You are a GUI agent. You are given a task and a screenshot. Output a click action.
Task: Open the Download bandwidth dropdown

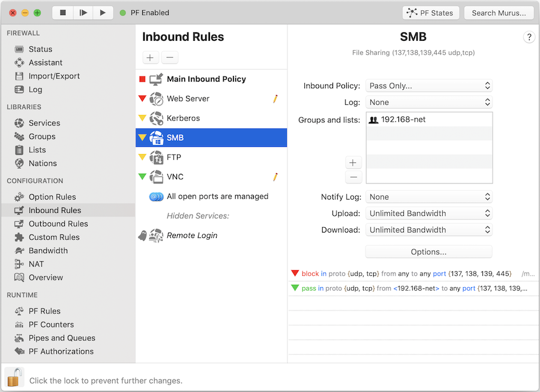pyautogui.click(x=429, y=230)
